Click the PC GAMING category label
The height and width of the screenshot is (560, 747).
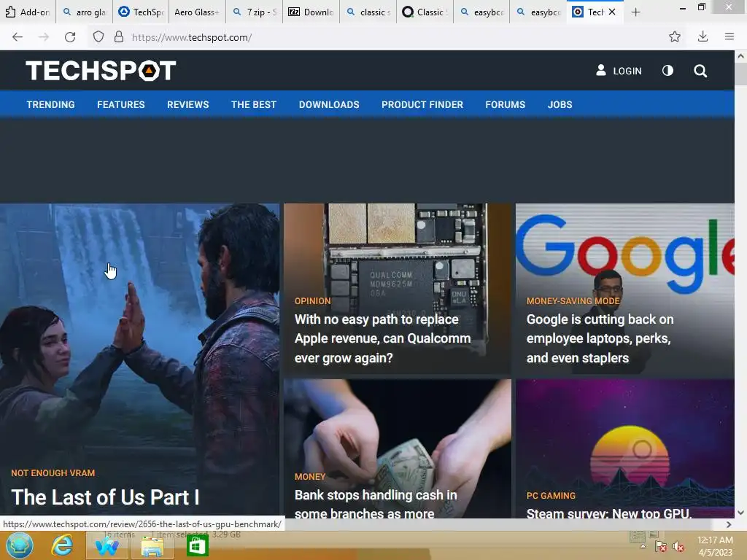[551, 496]
